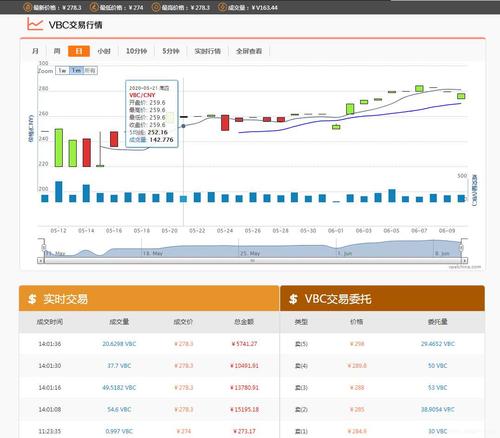Image resolution: width=500 pixels, height=438 pixels.
Task: Click the 实时行情 button
Action: click(x=208, y=51)
